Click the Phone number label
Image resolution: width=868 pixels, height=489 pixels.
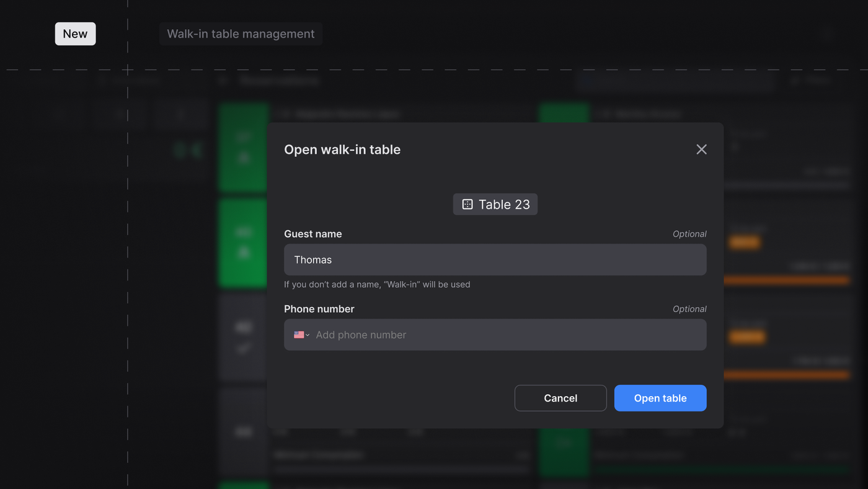319,309
